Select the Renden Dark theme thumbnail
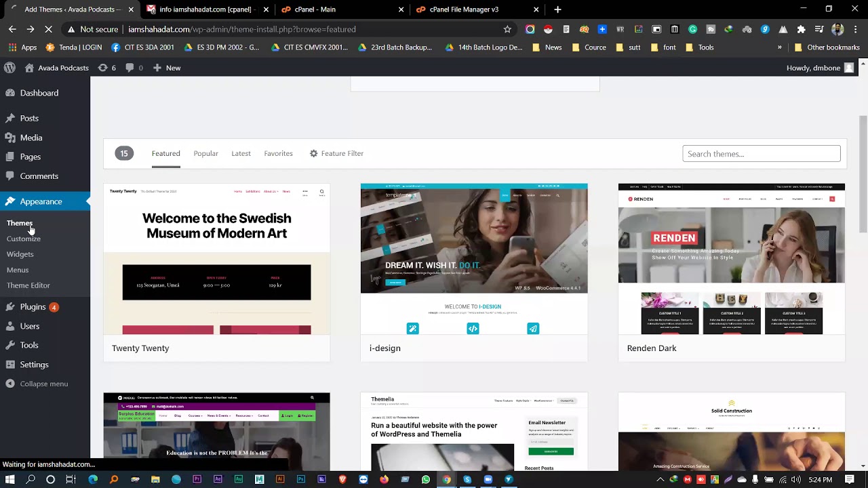 coord(732,259)
